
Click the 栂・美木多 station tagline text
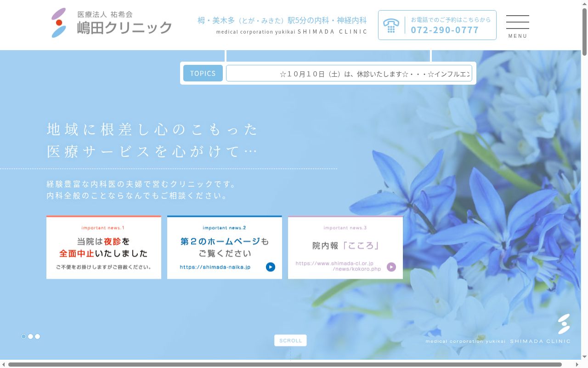(282, 20)
